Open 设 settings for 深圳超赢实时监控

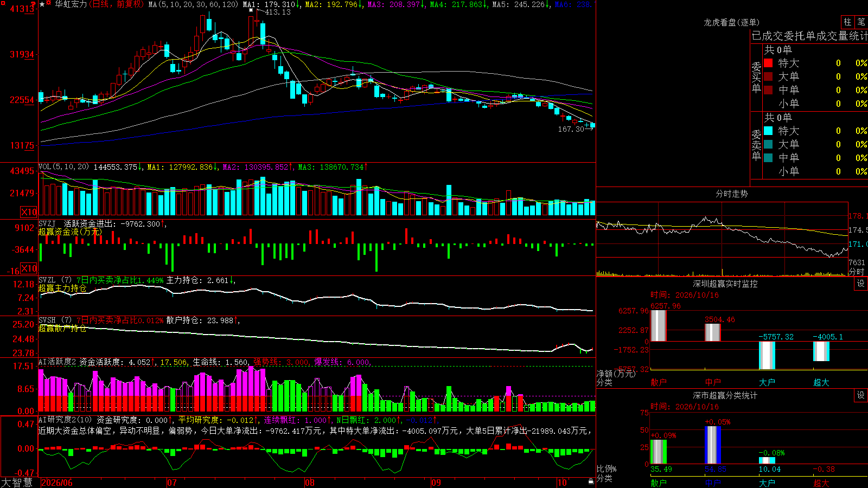pyautogui.click(x=861, y=284)
